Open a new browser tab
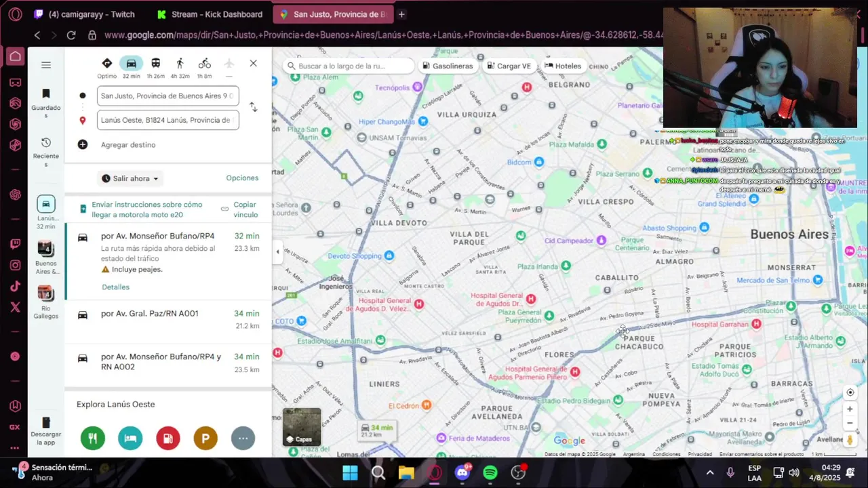This screenshot has height=488, width=868. click(401, 14)
